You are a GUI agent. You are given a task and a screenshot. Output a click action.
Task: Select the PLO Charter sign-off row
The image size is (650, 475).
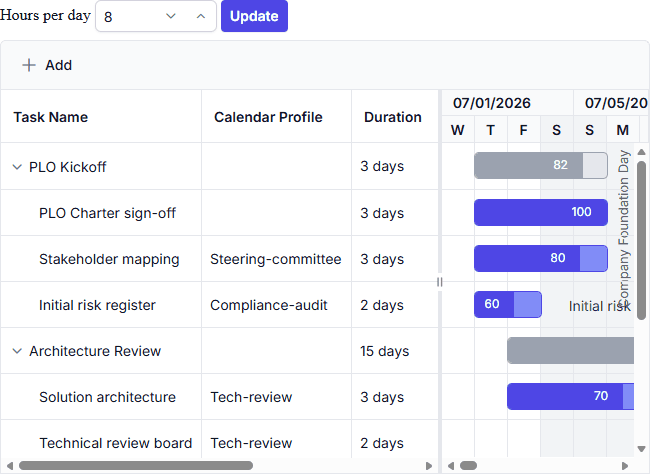point(219,213)
